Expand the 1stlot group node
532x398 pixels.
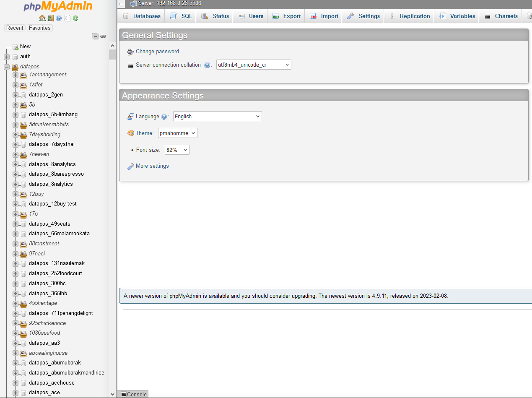[16, 85]
